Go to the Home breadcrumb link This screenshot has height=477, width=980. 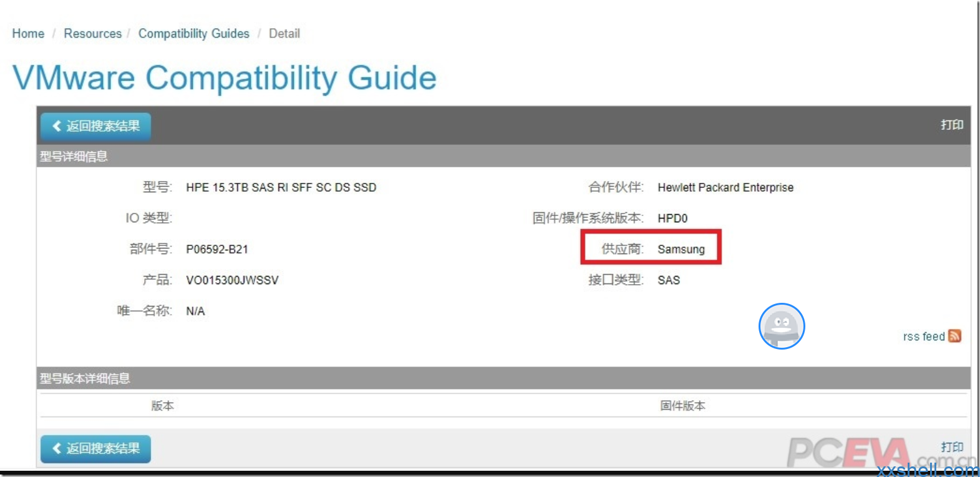(28, 34)
